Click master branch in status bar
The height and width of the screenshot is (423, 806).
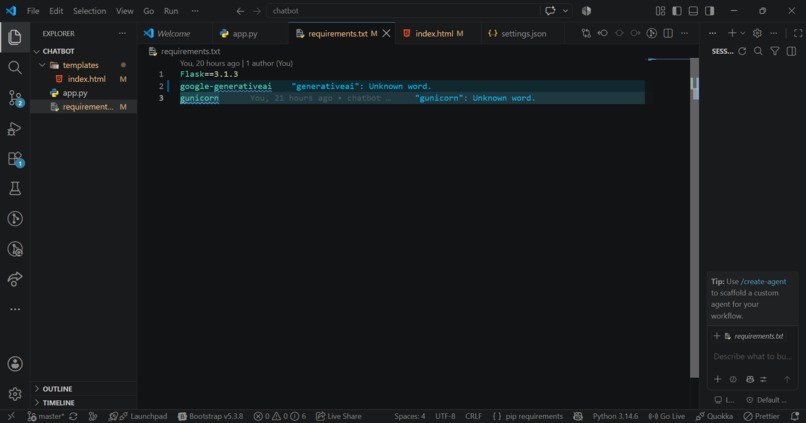click(46, 416)
